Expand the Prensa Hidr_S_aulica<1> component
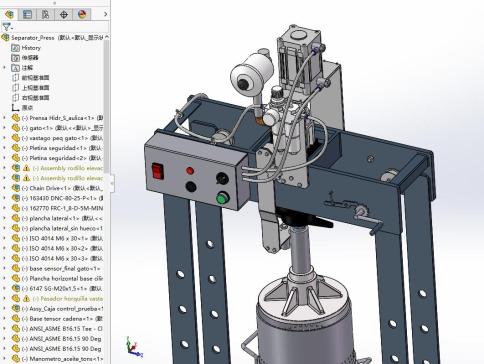The height and width of the screenshot is (364, 484). pyautogui.click(x=4, y=118)
